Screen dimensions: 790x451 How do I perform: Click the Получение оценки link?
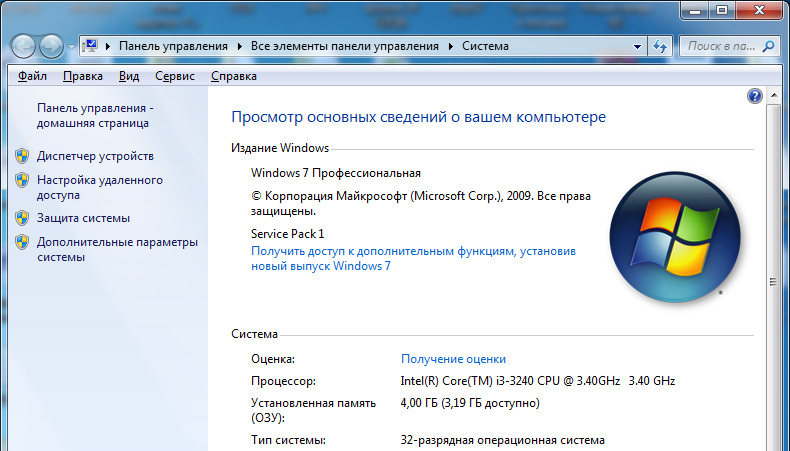453,359
